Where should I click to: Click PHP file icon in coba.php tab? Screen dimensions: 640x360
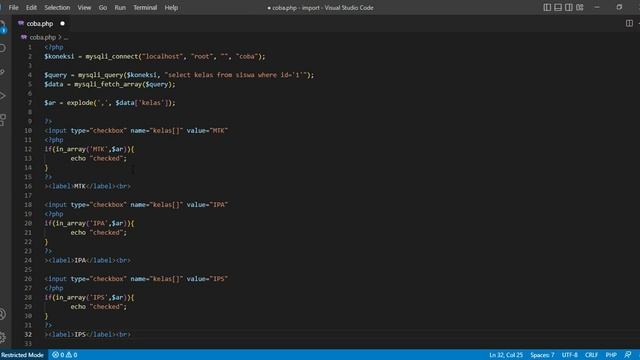21,23
